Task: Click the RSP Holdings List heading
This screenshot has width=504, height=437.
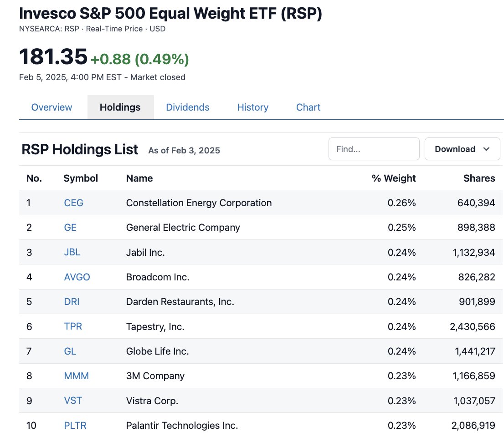Action: pos(80,149)
